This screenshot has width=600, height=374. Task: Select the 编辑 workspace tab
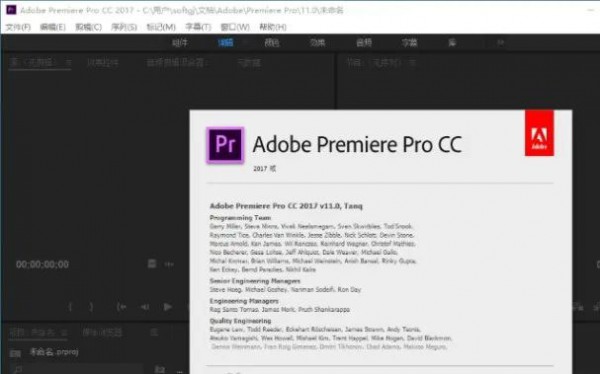click(x=225, y=42)
